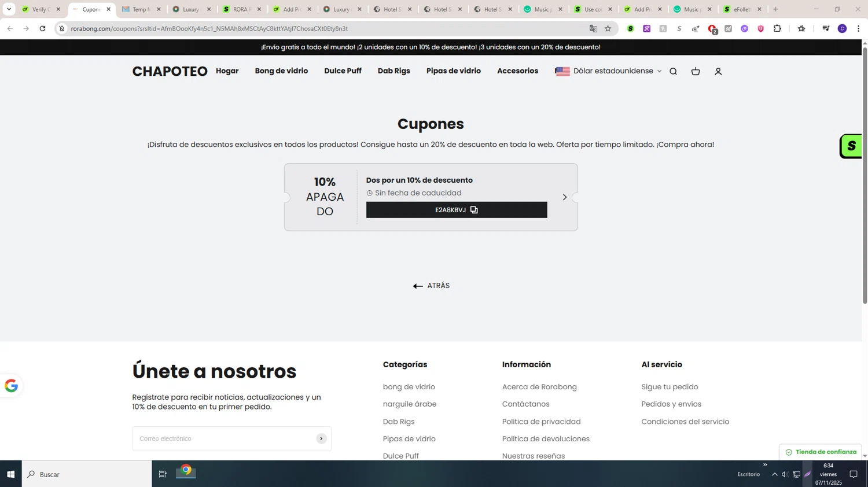Open the Contáctanos link
The width and height of the screenshot is (868, 487).
point(526,404)
